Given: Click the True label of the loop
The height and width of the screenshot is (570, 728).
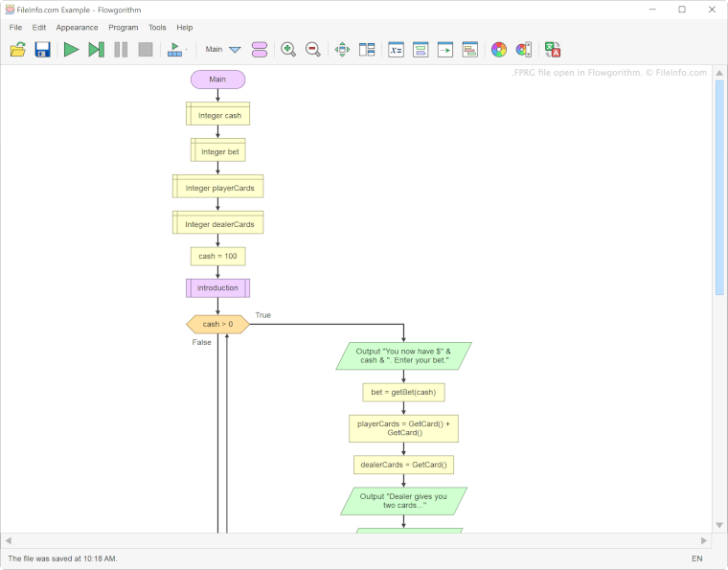Looking at the screenshot, I should tap(262, 315).
